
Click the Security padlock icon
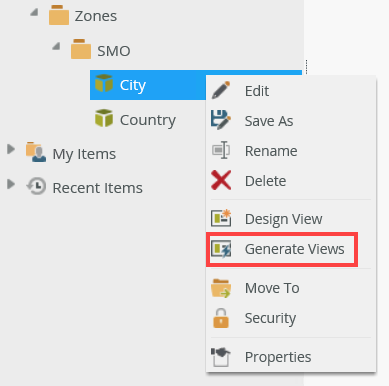pos(221,318)
